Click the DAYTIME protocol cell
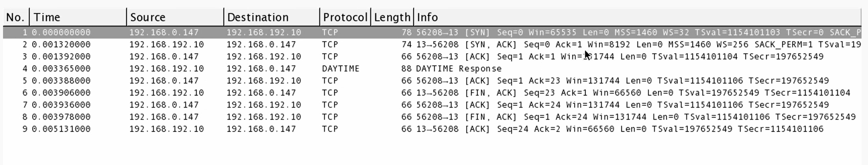The image size is (868, 165). [x=340, y=69]
